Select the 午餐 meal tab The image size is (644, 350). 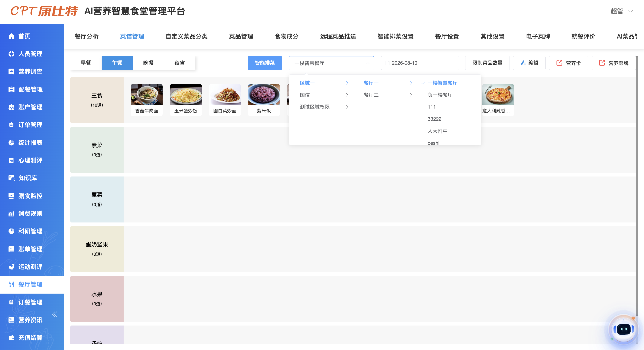(117, 63)
